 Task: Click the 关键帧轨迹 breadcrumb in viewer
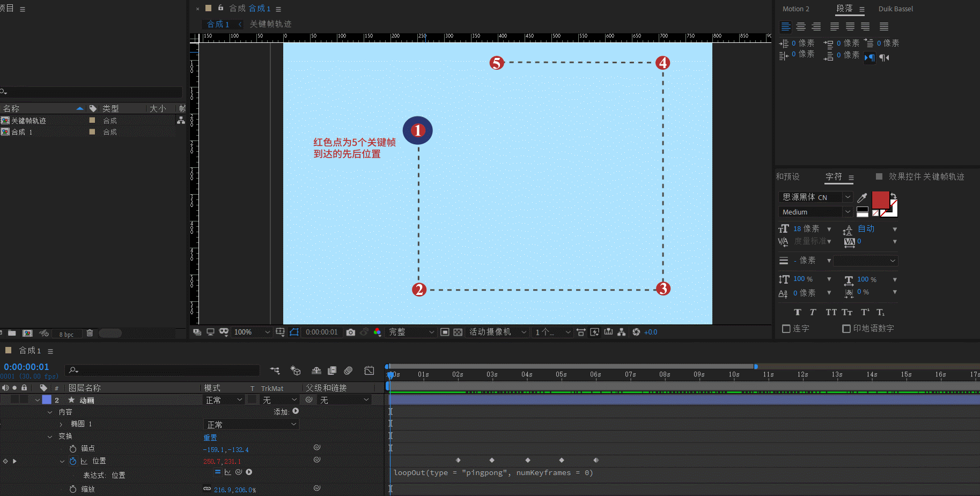(x=270, y=24)
